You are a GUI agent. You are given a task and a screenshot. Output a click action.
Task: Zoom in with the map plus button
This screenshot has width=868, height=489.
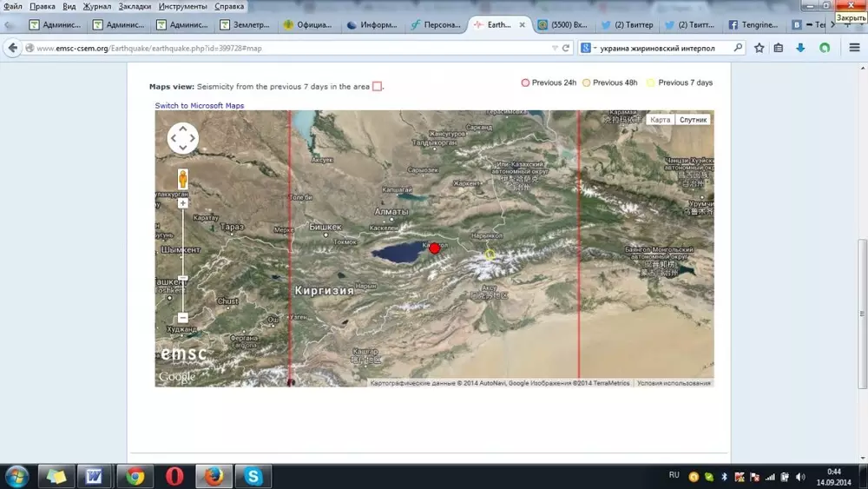pyautogui.click(x=183, y=203)
